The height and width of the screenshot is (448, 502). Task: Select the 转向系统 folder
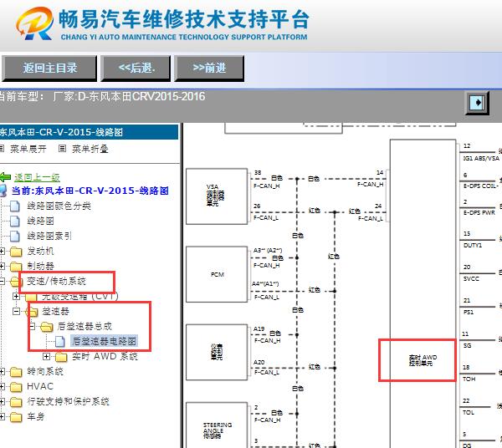pos(45,371)
